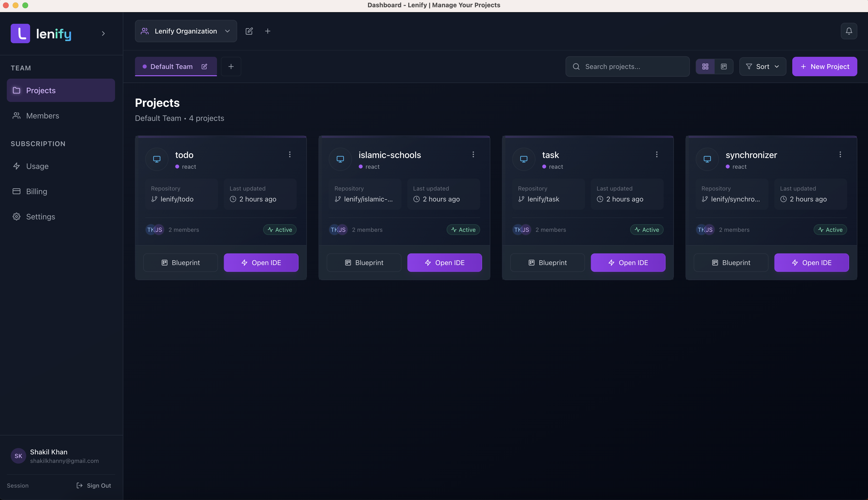Rename Default Team using its edit icon
The image size is (868, 500).
[x=205, y=66]
